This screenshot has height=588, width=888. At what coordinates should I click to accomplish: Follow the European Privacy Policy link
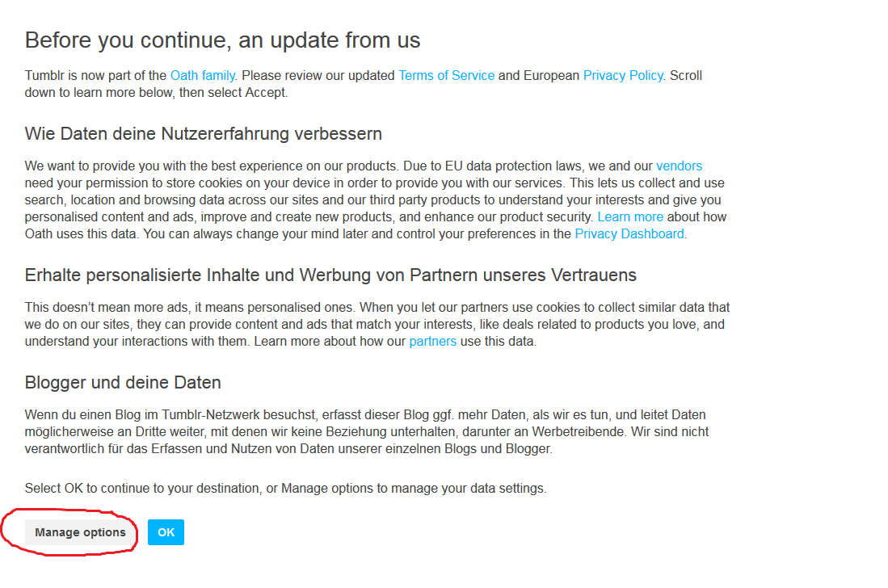click(622, 76)
